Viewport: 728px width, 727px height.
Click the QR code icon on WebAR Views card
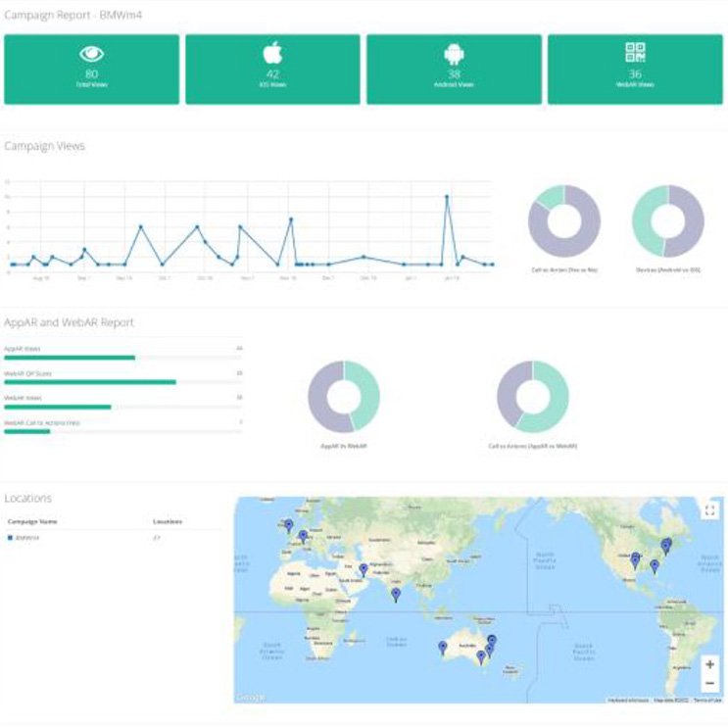pyautogui.click(x=635, y=53)
